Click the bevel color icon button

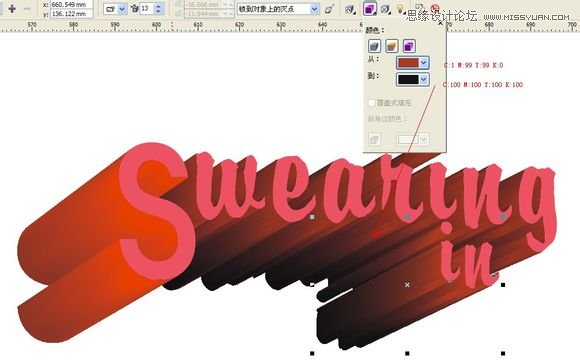point(374,140)
